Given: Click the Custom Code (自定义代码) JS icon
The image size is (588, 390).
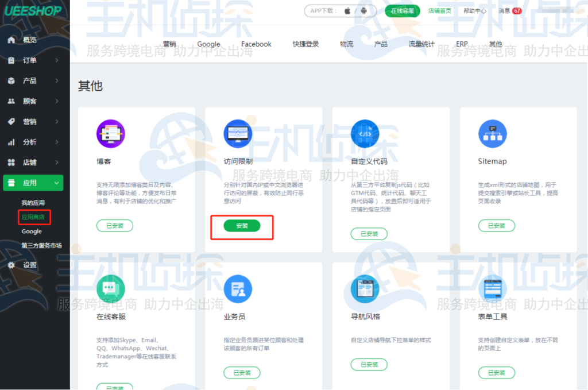Looking at the screenshot, I should coord(365,134).
